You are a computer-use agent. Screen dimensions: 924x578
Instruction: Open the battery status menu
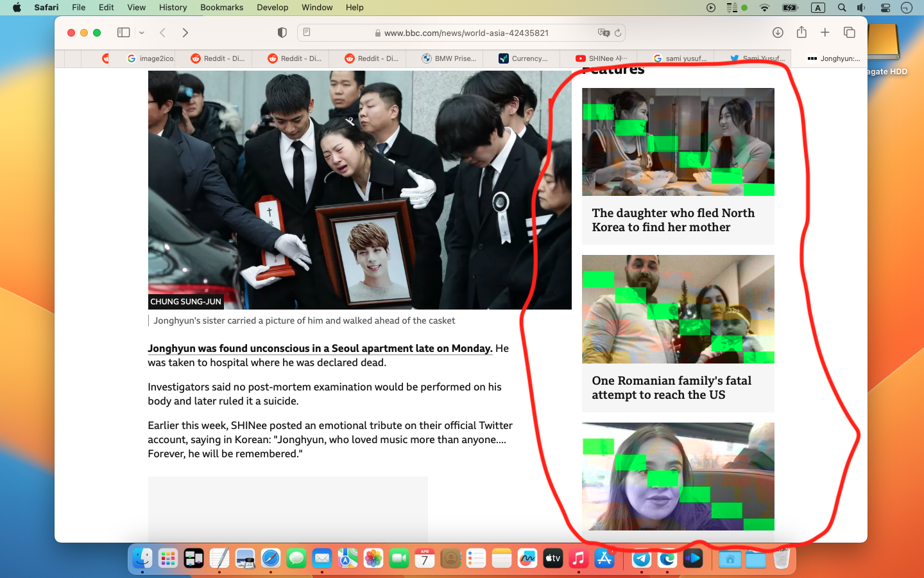(x=791, y=8)
